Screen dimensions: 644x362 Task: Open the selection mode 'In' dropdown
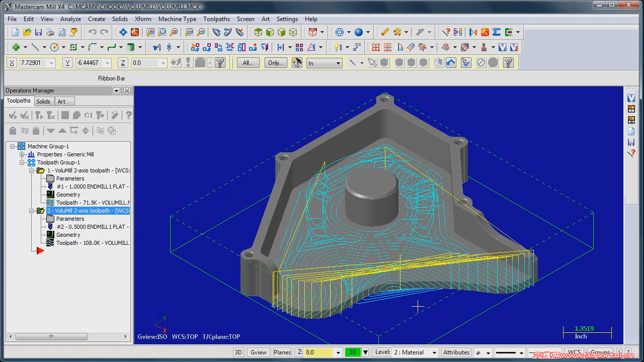339,63
